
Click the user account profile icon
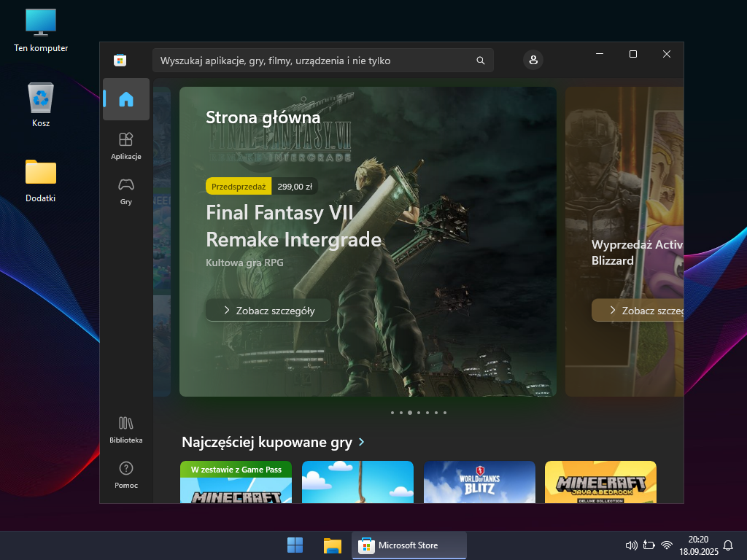click(533, 61)
